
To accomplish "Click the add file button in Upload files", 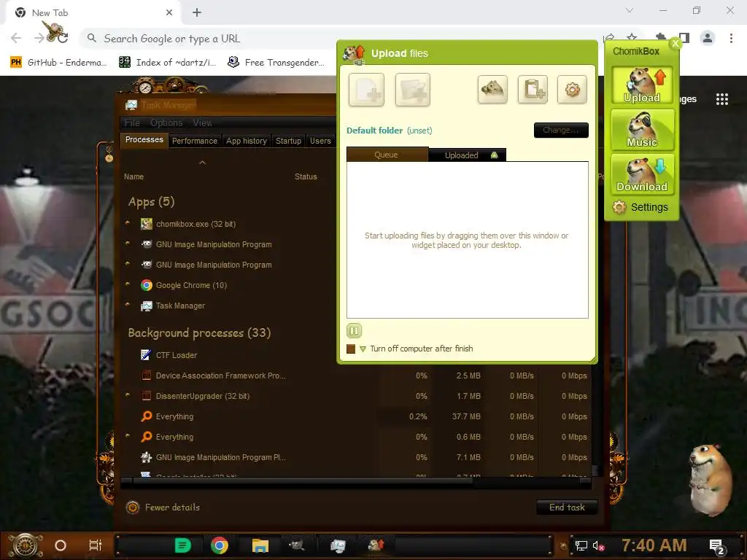I will (366, 90).
